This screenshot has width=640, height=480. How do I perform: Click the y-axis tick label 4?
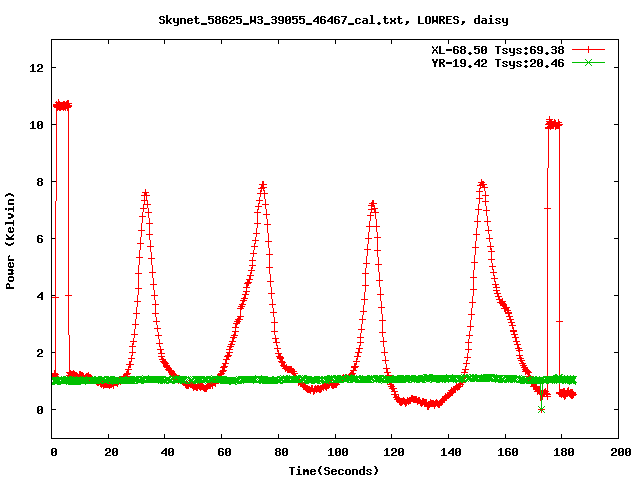[40, 296]
